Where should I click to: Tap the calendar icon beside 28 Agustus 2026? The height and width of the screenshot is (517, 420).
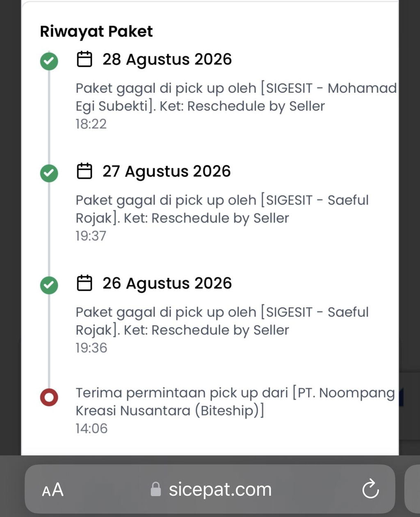pyautogui.click(x=84, y=59)
